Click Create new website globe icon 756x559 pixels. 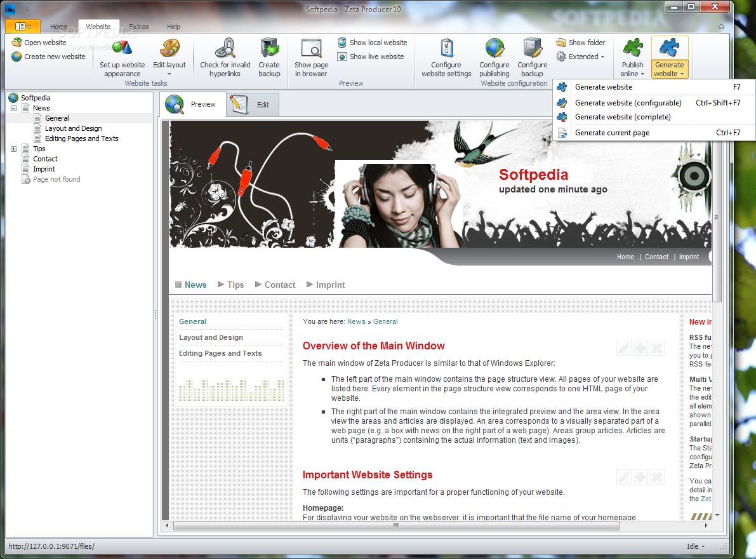(x=17, y=57)
